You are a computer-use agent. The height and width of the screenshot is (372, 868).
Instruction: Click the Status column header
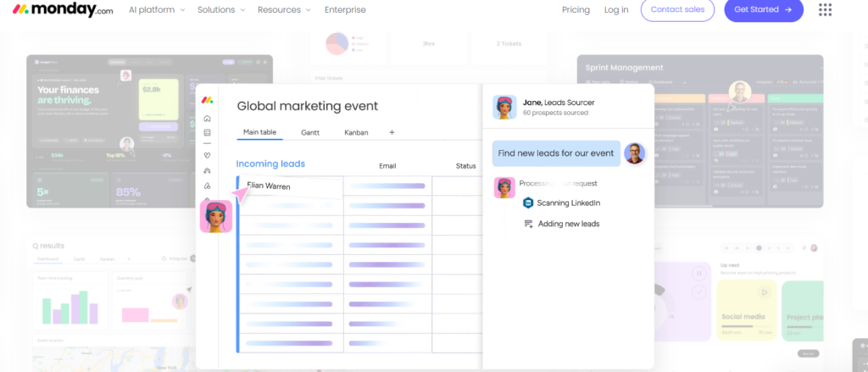point(465,166)
